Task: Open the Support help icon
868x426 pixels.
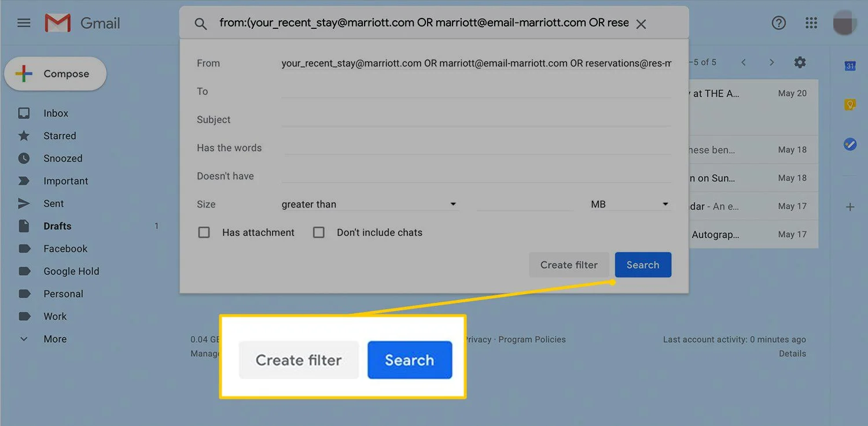Action: point(779,23)
